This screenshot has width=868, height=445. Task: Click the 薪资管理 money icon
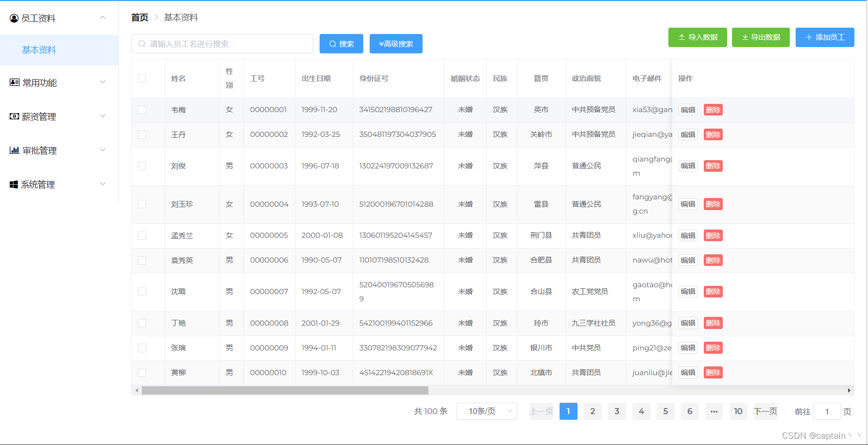(x=15, y=116)
